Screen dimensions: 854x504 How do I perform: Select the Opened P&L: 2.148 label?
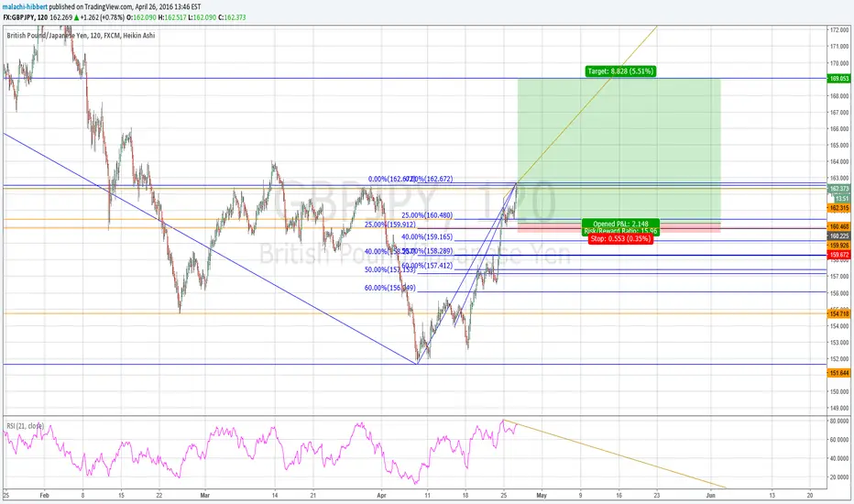[x=620, y=224]
